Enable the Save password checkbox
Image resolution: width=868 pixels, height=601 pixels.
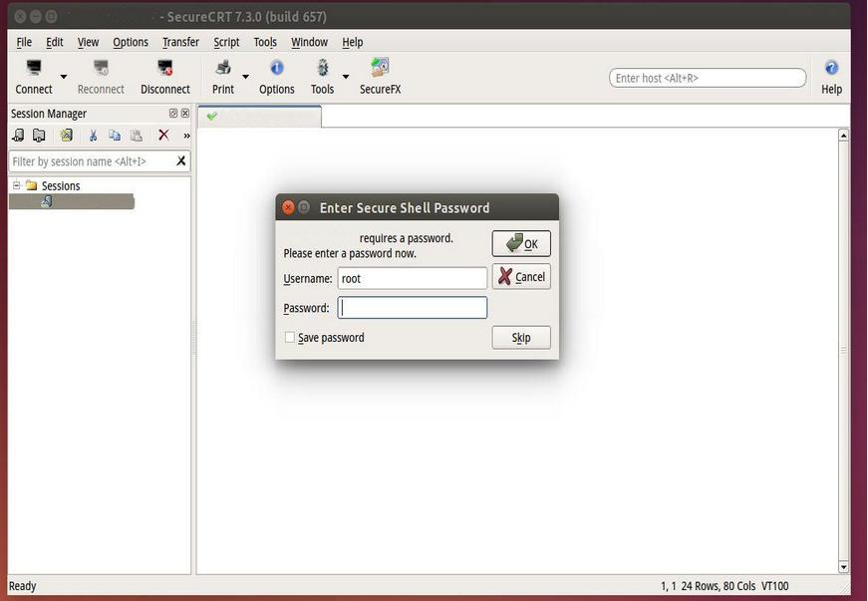pos(290,338)
